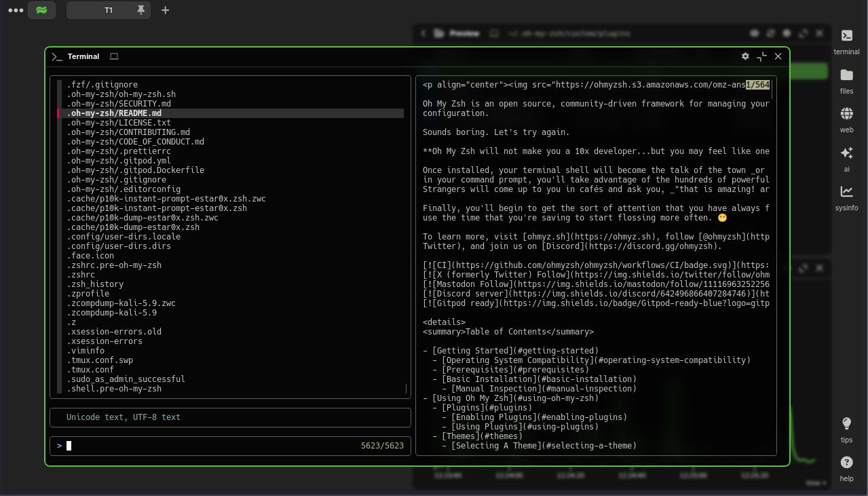Select .face.icon entry
Image resolution: width=868 pixels, height=496 pixels.
click(90, 256)
